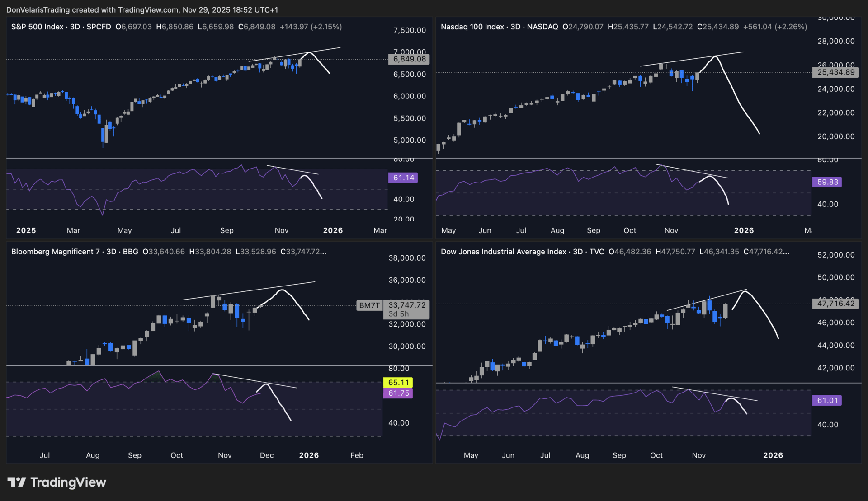Select the 59.83 RSI value badge
868x501 pixels.
(827, 182)
